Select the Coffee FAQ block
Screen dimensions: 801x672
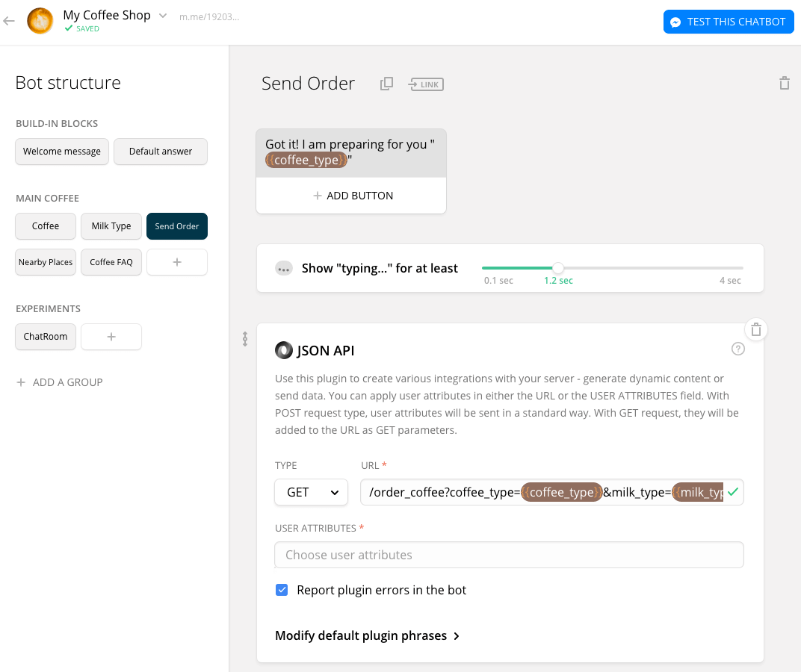coord(111,263)
